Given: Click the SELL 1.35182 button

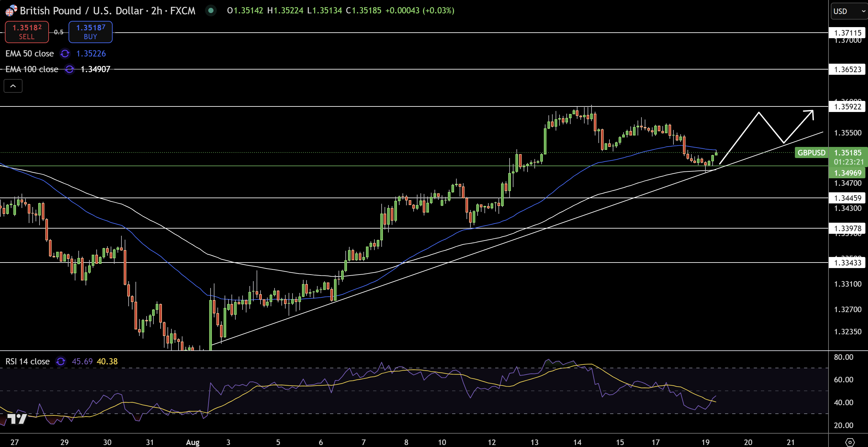Looking at the screenshot, I should click(x=27, y=32).
